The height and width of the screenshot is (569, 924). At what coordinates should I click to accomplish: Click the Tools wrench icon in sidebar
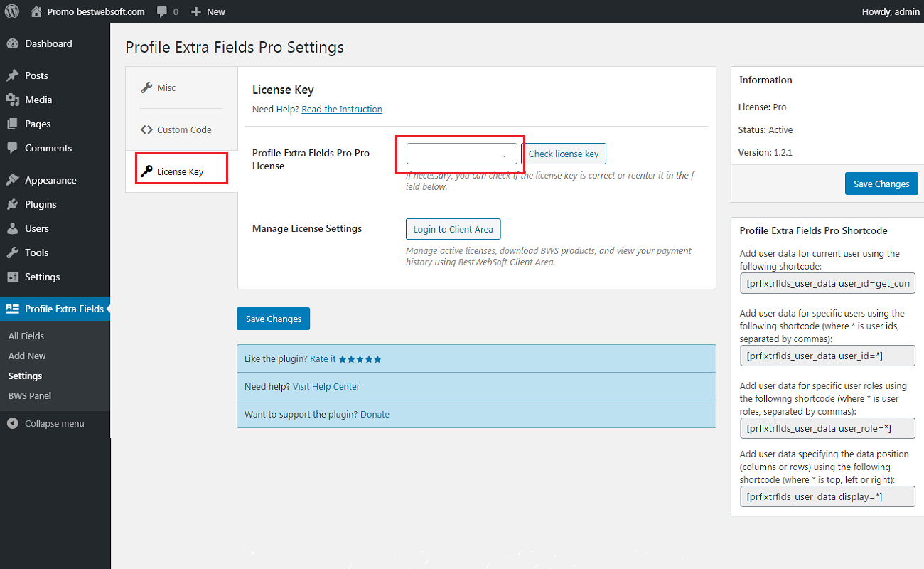pos(13,252)
